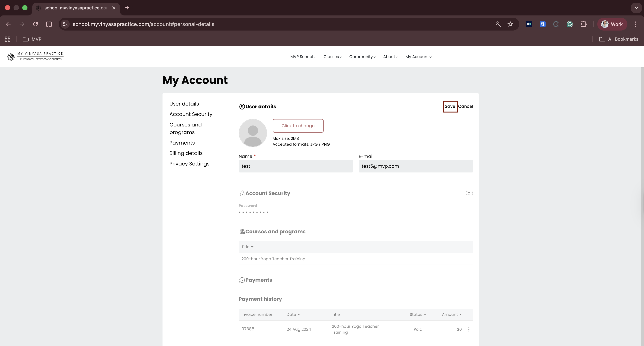This screenshot has height=346, width=644.
Task: Expand the Classes menu
Action: (x=333, y=57)
